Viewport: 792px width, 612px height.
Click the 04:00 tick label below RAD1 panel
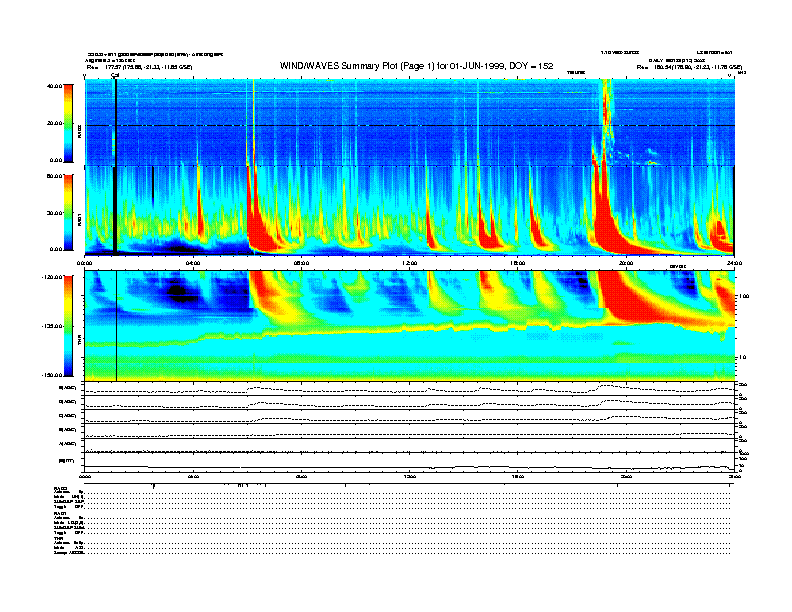[x=193, y=263]
